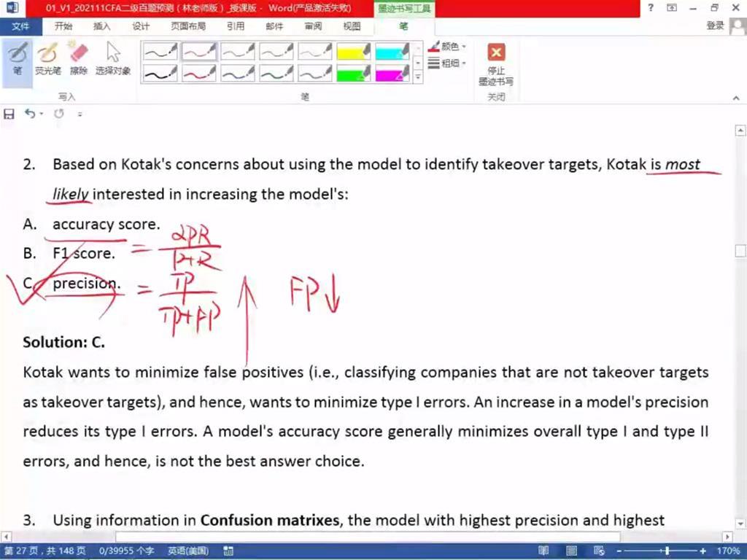This screenshot has width=747, height=560.
Task: Zoom in with plus button
Action: 703,551
